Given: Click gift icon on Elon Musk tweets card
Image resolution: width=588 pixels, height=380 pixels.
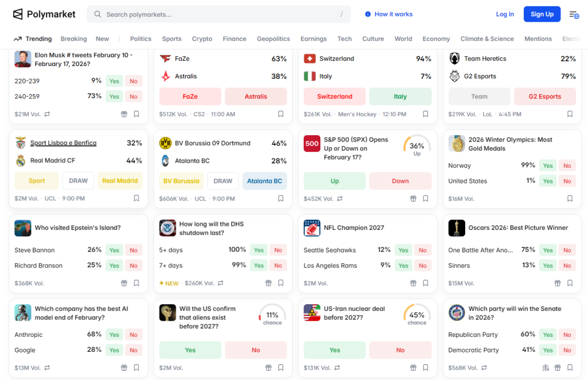Looking at the screenshot, I should (124, 114).
